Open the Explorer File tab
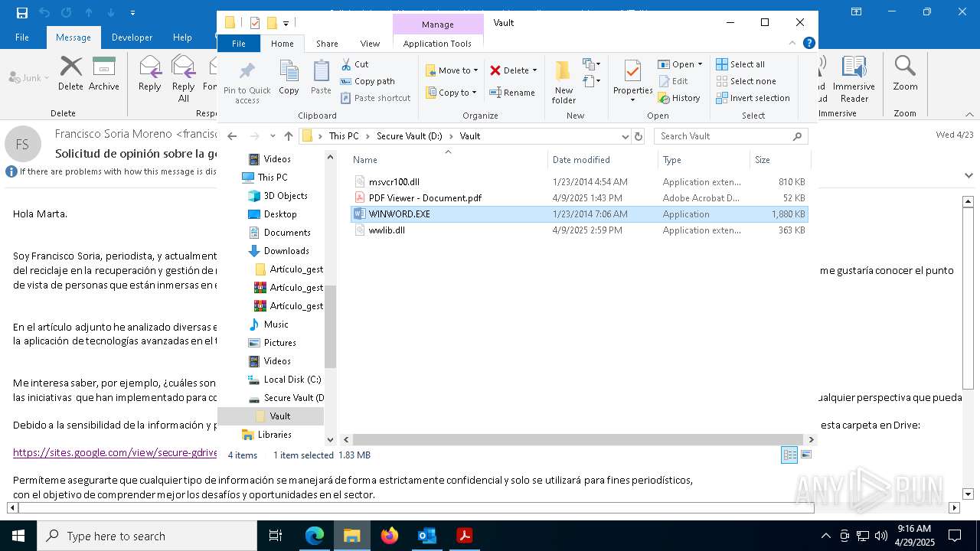The width and height of the screenshot is (980, 551). point(239,44)
